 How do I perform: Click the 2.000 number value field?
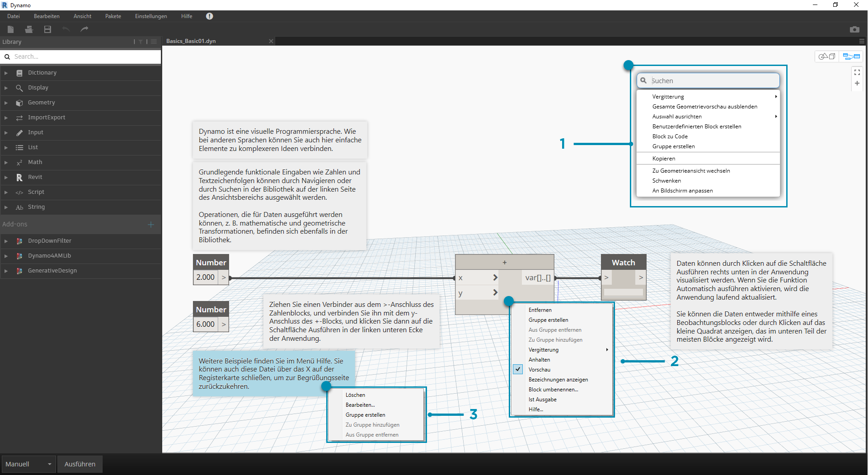coord(206,277)
